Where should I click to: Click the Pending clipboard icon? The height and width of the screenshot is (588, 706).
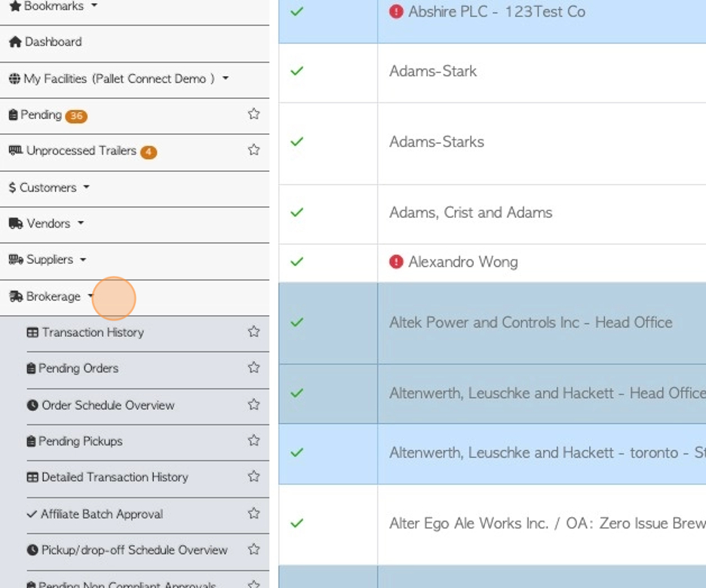click(14, 115)
